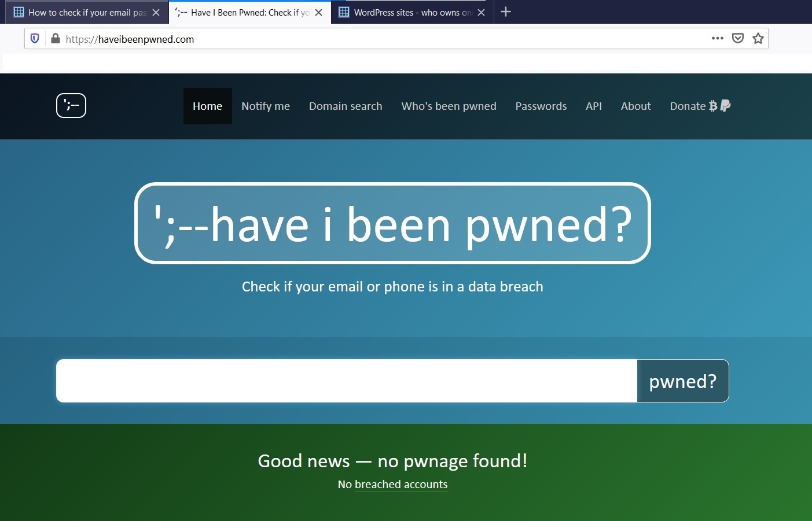Image resolution: width=812 pixels, height=521 pixels.
Task: Click the 'No breached accounts' text
Action: point(392,485)
